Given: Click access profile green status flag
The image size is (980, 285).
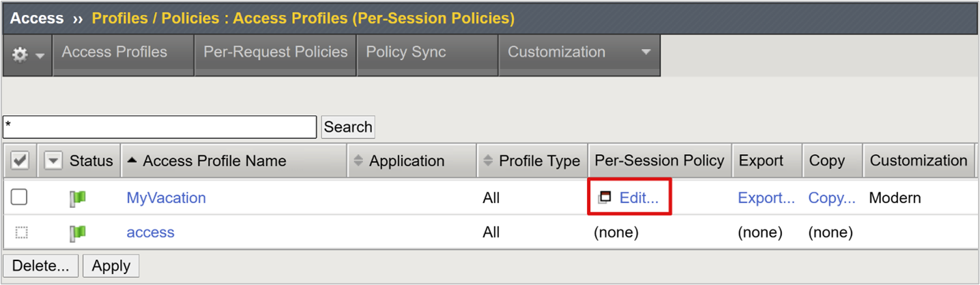Looking at the screenshot, I should point(78,232).
